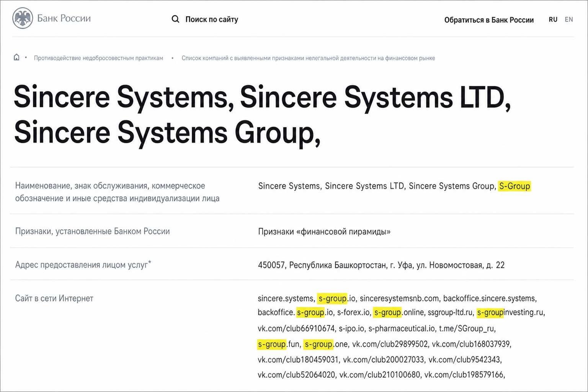
Task: Select 'vk.com/club180459031' entry
Action: tap(298, 359)
